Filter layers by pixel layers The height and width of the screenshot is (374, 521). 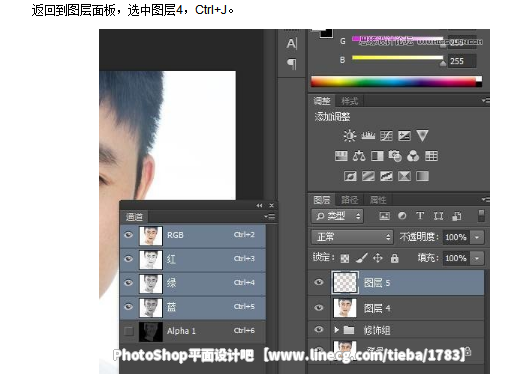click(384, 216)
